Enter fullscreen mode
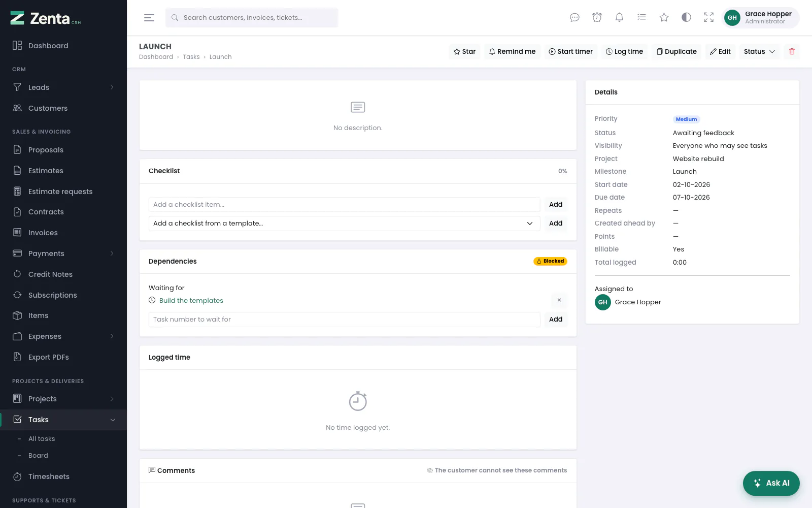812x508 pixels. 708,18
